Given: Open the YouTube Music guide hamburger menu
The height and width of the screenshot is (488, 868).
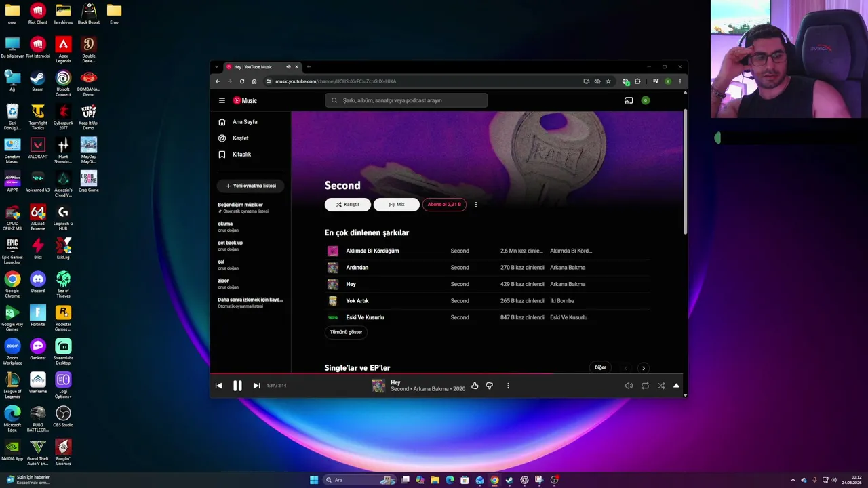Looking at the screenshot, I should 222,100.
